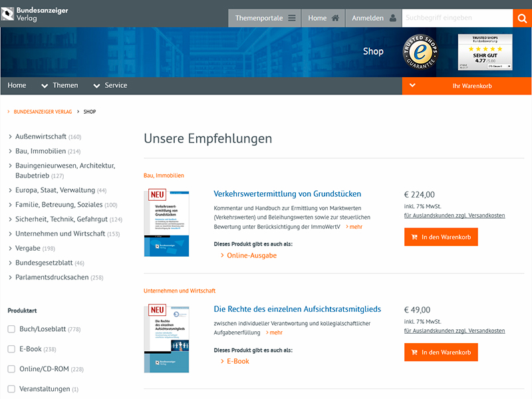This screenshot has height=399, width=532.
Task: Add Verkehrswertermittlung to the Warenkorb
Action: [441, 237]
